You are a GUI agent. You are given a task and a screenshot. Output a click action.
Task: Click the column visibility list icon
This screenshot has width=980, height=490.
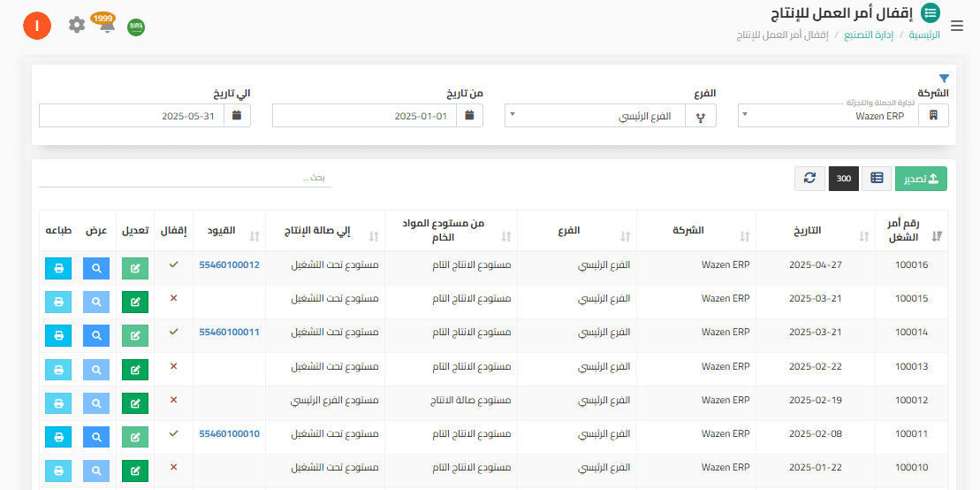(877, 179)
